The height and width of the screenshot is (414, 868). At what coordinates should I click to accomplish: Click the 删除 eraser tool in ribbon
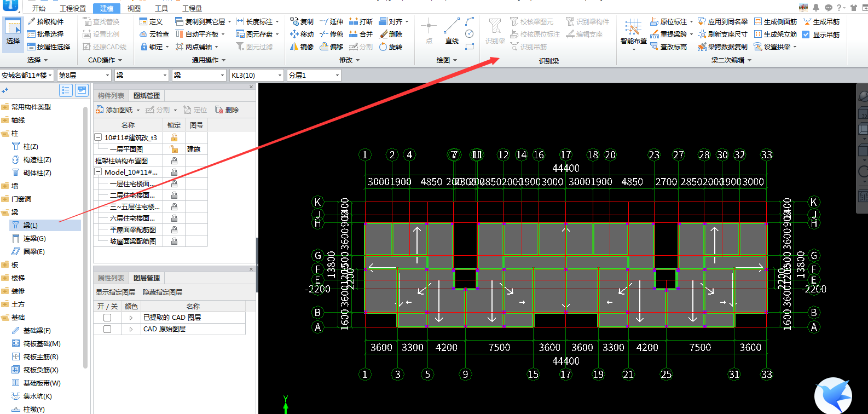pyautogui.click(x=391, y=34)
